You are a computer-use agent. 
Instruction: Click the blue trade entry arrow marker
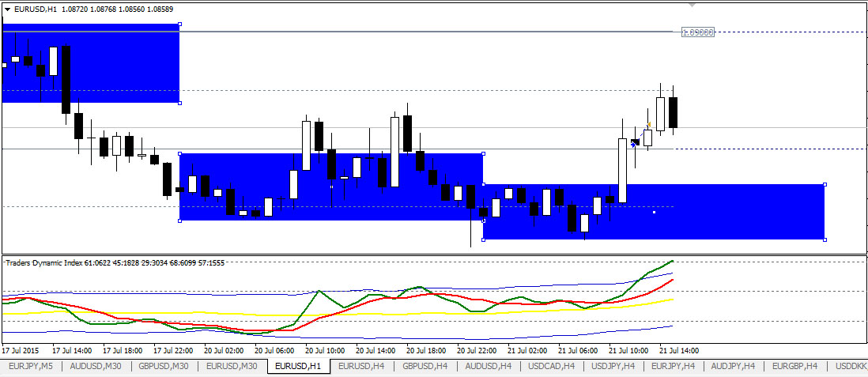(x=633, y=145)
